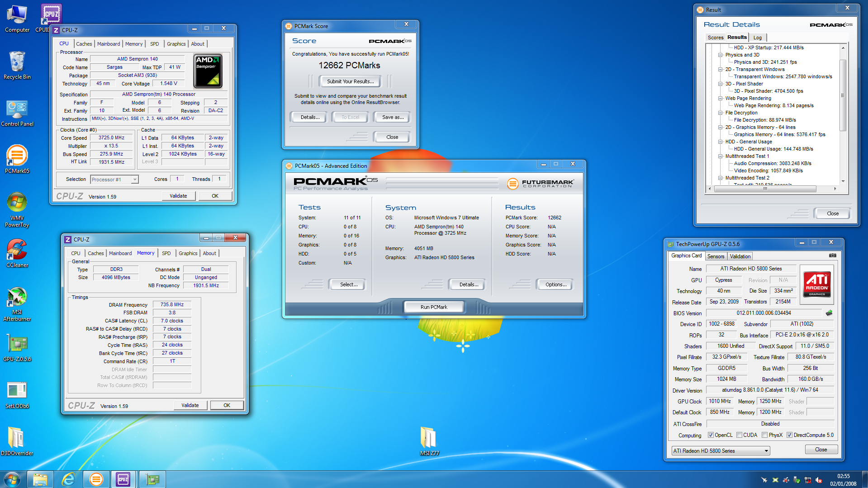Image resolution: width=868 pixels, height=488 pixels.
Task: Open the MSI Z77 folder on desktop
Action: [x=429, y=441]
